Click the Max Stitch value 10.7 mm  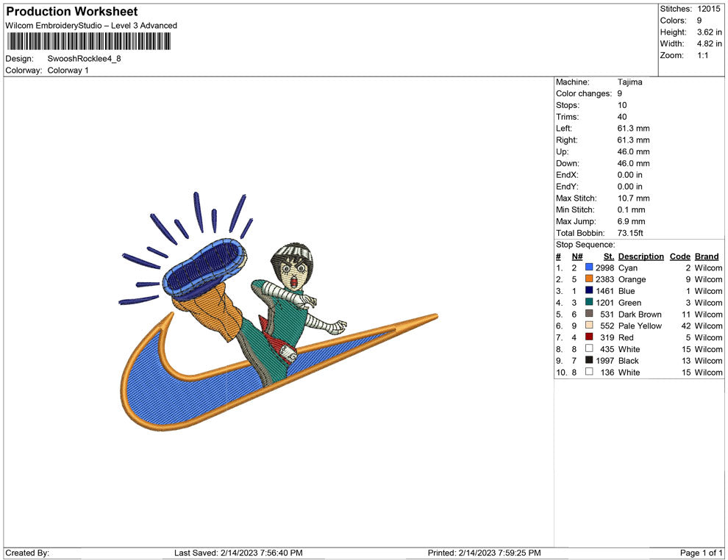coord(633,198)
